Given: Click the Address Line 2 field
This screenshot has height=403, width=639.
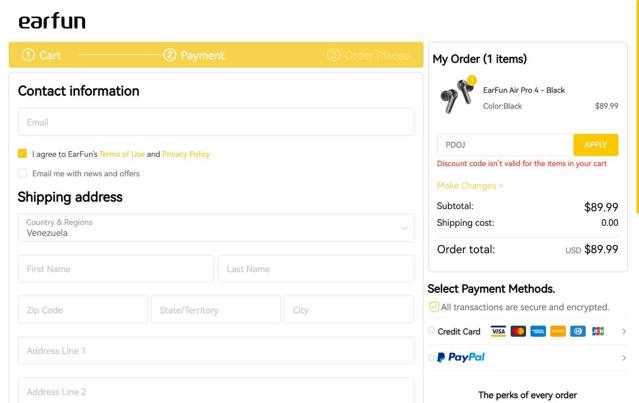Looking at the screenshot, I should click(216, 391).
